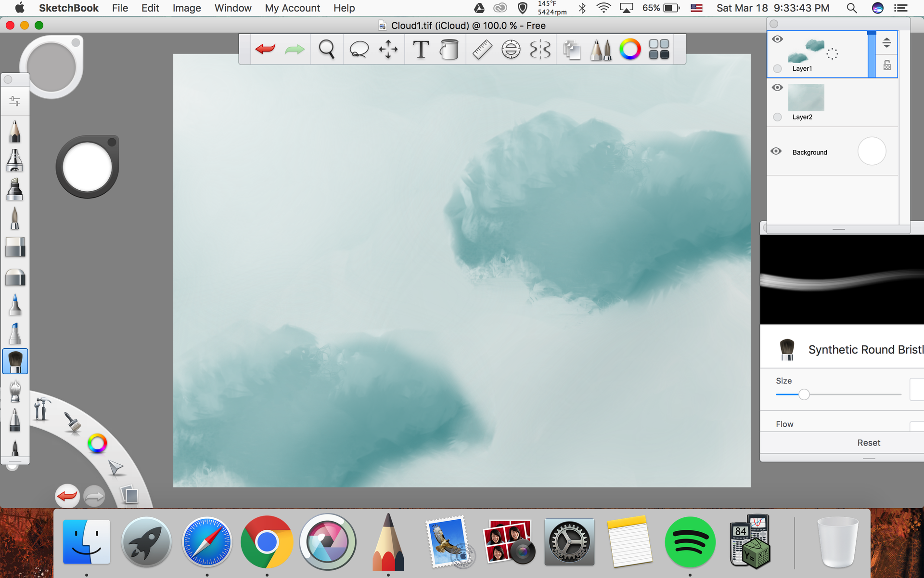Expand the layer blend options arrows

point(886,43)
